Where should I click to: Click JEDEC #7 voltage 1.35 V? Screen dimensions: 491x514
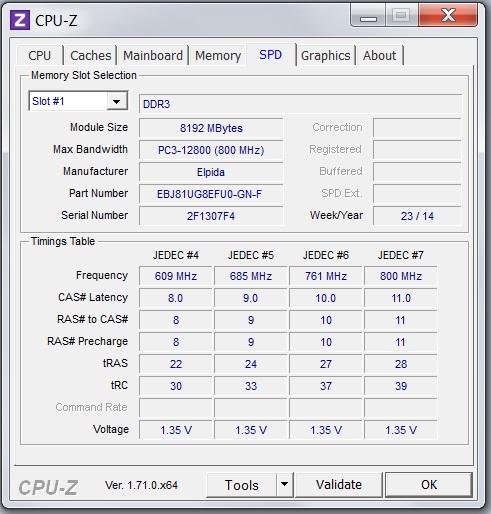pyautogui.click(x=401, y=430)
